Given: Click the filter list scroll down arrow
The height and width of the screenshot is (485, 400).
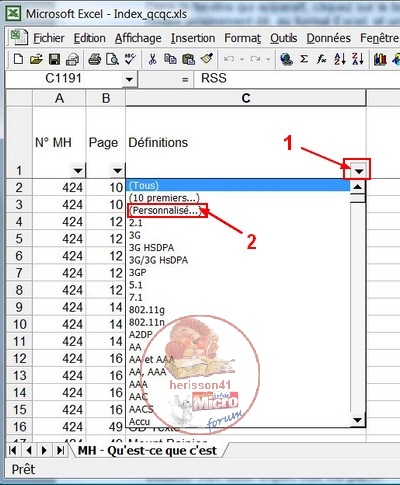Looking at the screenshot, I should [357, 420].
